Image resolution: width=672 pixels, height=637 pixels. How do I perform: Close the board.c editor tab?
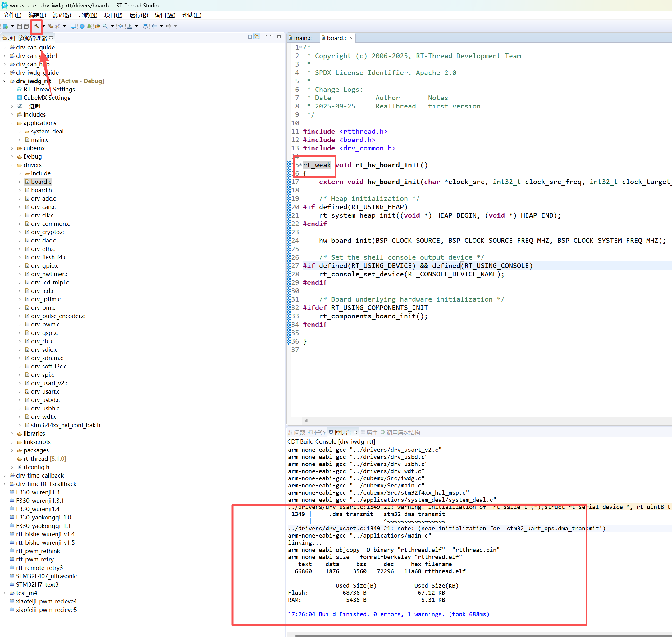[x=351, y=38]
